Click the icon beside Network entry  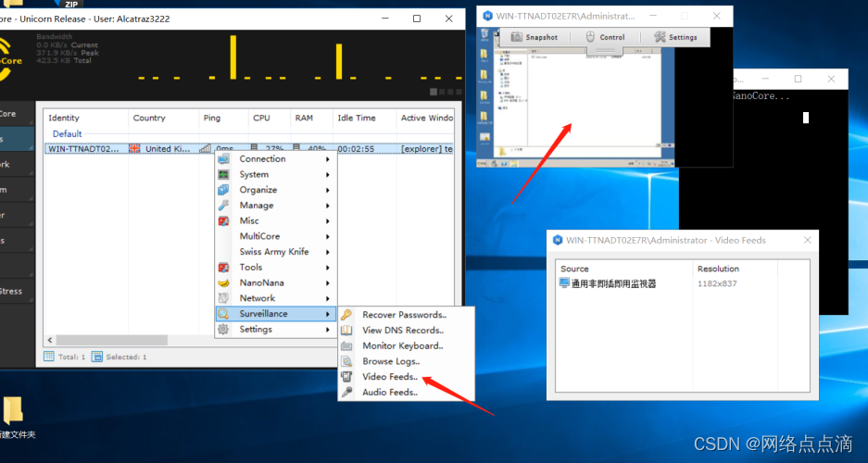[x=223, y=298]
